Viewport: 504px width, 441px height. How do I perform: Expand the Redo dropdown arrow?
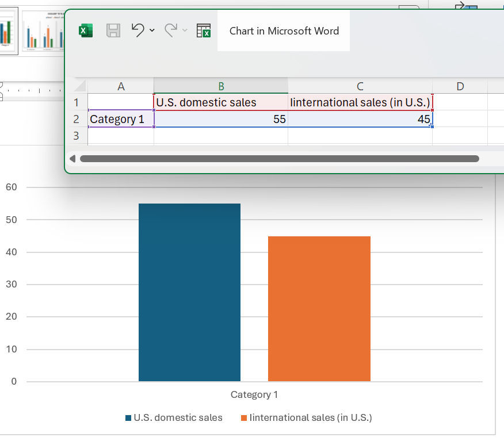(x=185, y=30)
